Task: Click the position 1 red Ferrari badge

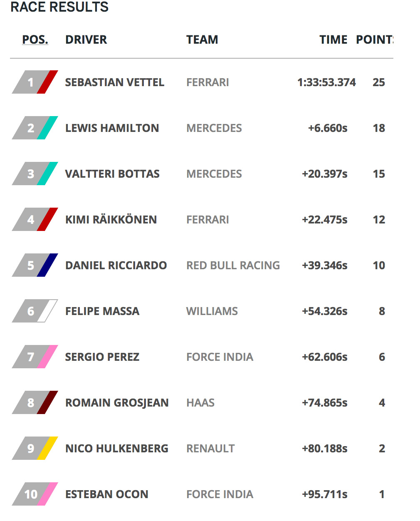Action: pyautogui.click(x=35, y=82)
